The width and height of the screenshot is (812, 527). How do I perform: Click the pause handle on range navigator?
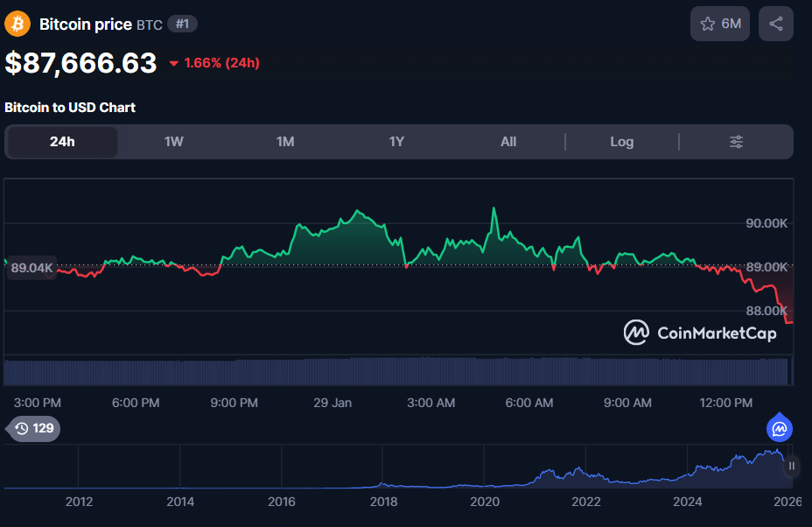pyautogui.click(x=791, y=466)
